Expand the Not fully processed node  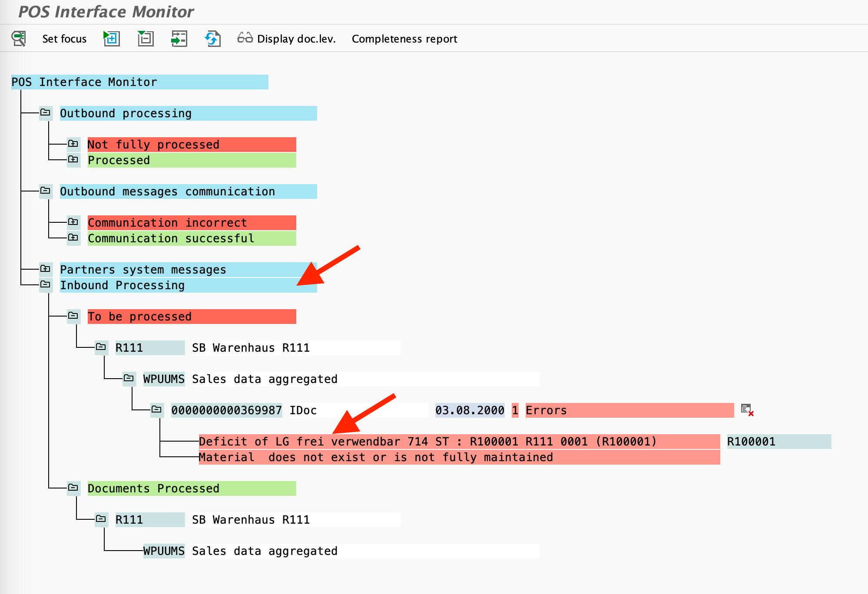click(x=73, y=144)
